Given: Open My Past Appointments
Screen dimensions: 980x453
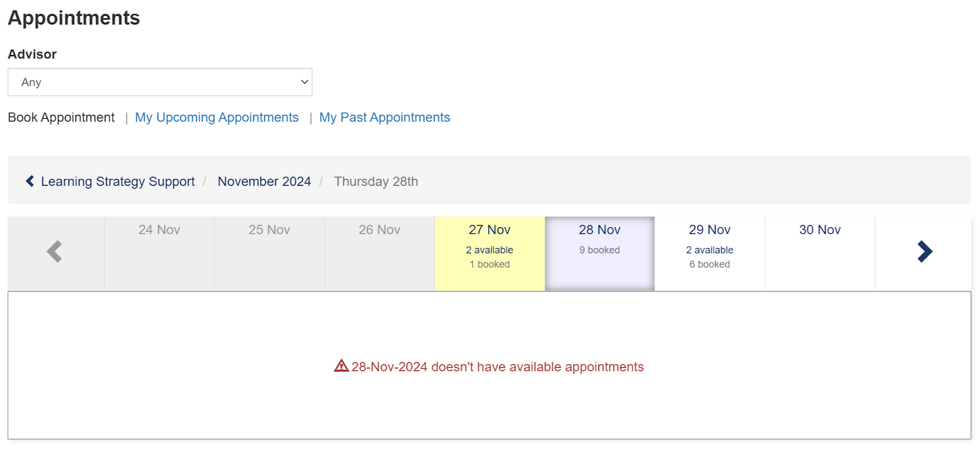Looking at the screenshot, I should coord(384,118).
